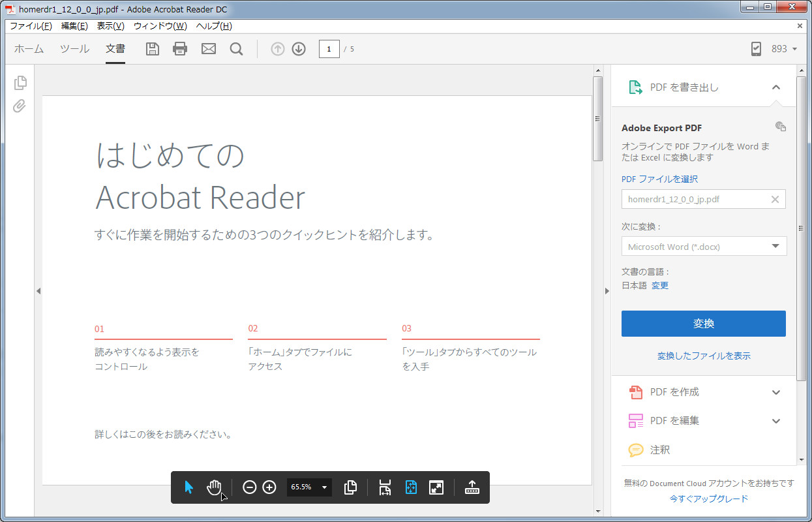Viewport: 812px width, 522px height.
Task: Enter full screen reading mode
Action: (x=436, y=487)
